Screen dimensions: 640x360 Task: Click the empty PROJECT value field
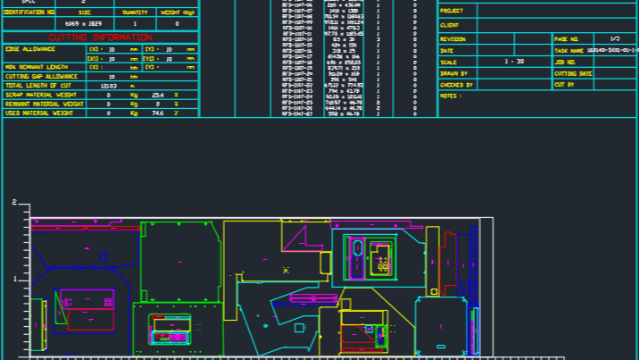tap(556, 11)
